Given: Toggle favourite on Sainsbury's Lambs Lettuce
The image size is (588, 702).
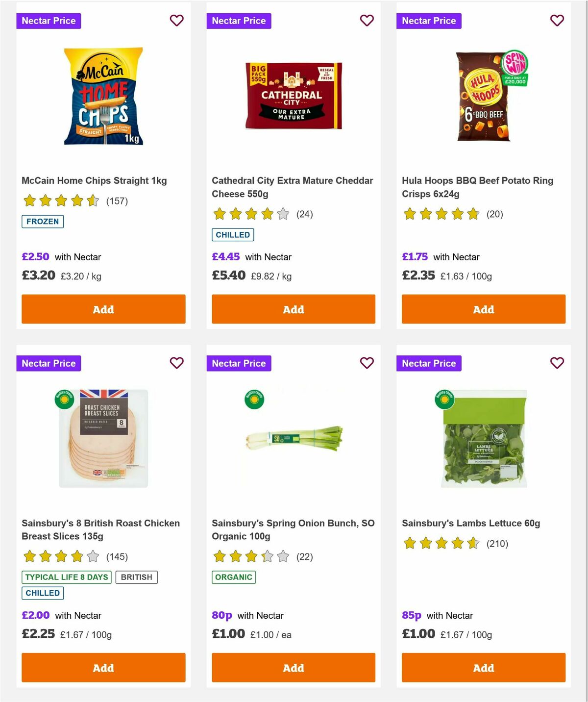Looking at the screenshot, I should [x=557, y=363].
